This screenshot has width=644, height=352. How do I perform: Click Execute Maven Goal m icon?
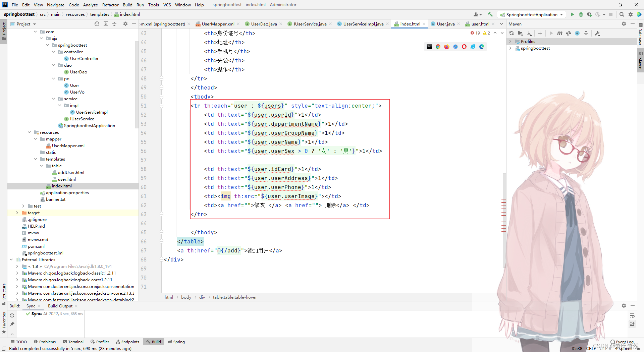(x=560, y=33)
